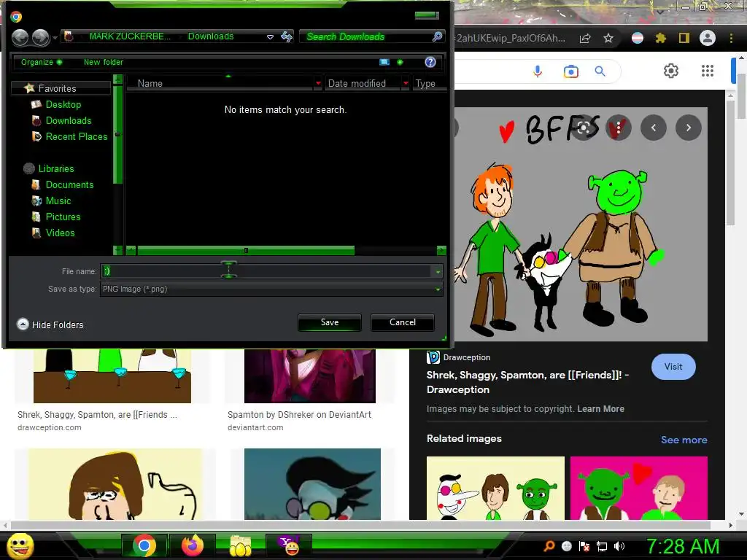Open the Pictures library

pyautogui.click(x=63, y=217)
